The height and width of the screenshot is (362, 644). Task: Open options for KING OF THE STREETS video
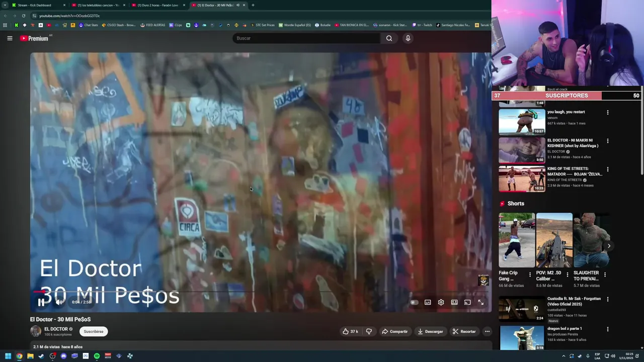click(607, 169)
